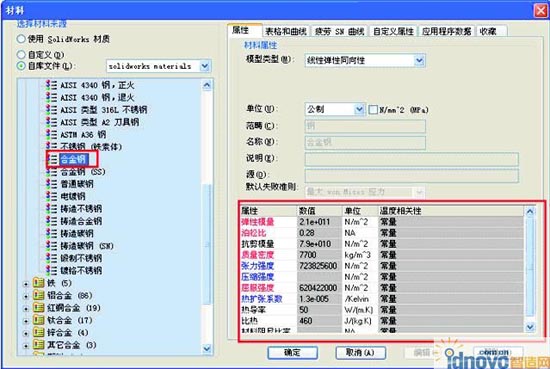Screen dimensions: 550x369
Task: Click the material icon beside AISI 类型 316L 不锈钢
Action: (51, 110)
